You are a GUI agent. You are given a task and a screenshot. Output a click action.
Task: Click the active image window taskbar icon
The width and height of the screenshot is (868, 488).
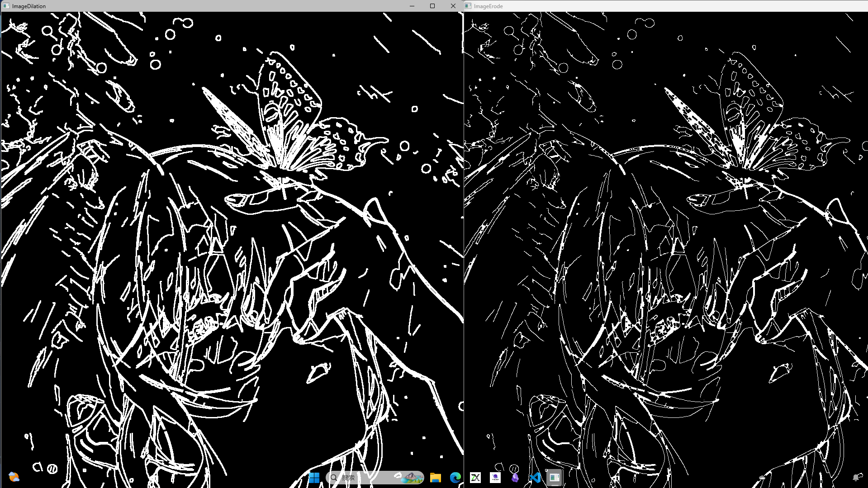pos(554,478)
